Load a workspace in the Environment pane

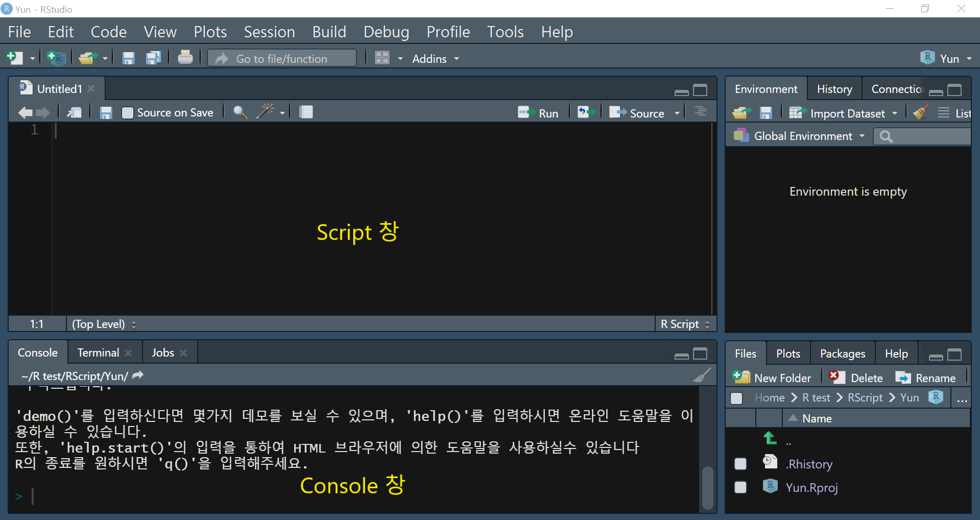tap(742, 113)
